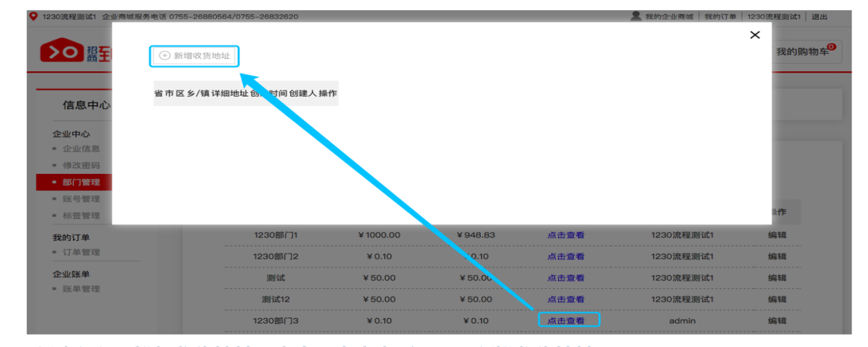This screenshot has height=347, width=868.
Task: Click 编辑 for the 1230部门1 row
Action: (x=777, y=235)
